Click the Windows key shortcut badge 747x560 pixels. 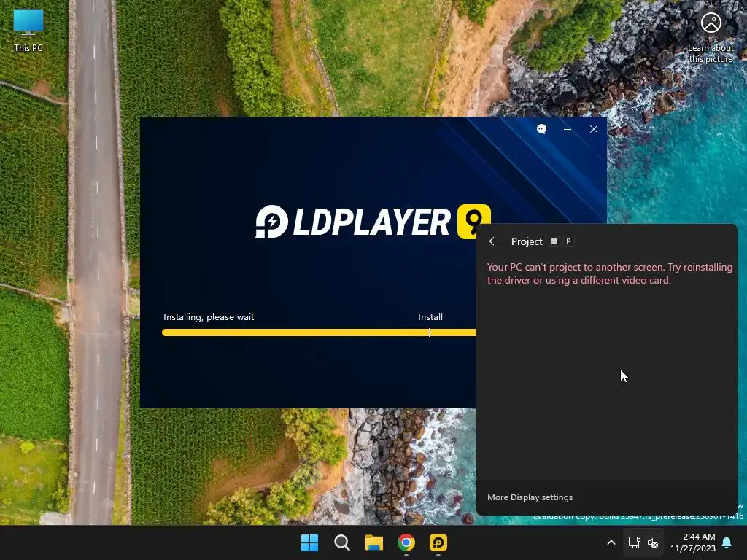tap(554, 241)
